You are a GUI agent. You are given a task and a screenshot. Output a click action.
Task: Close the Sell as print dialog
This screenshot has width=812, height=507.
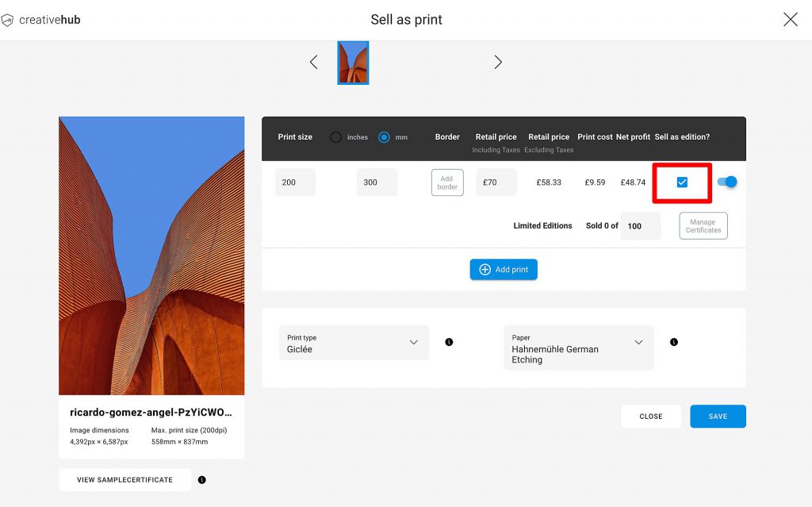790,19
